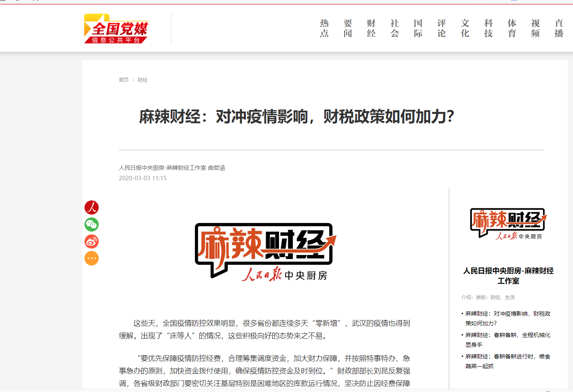573x392 pixels.
Task: Share article to WeChat
Action: (91, 224)
